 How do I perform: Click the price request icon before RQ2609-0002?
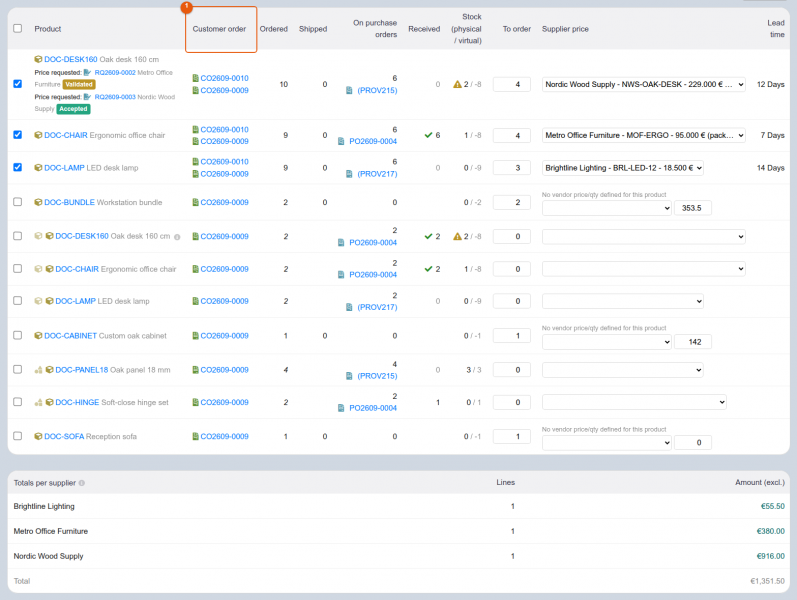[87, 73]
